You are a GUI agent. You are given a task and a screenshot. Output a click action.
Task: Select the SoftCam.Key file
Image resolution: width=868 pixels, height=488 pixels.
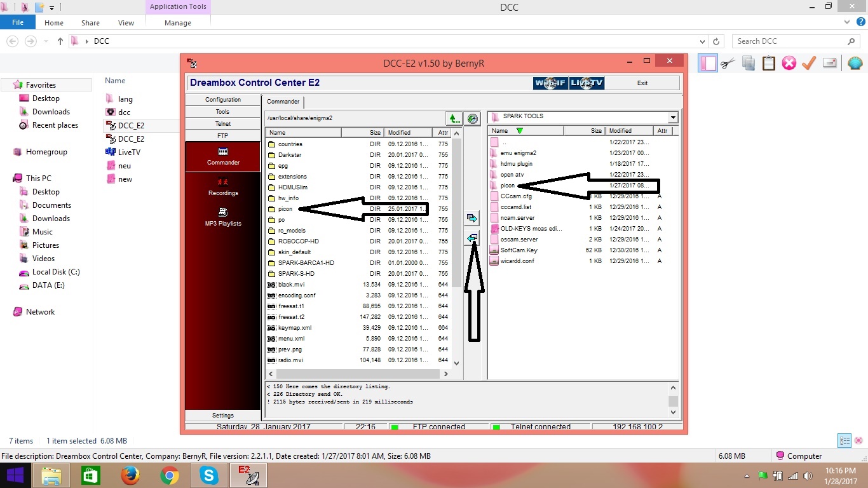point(519,250)
